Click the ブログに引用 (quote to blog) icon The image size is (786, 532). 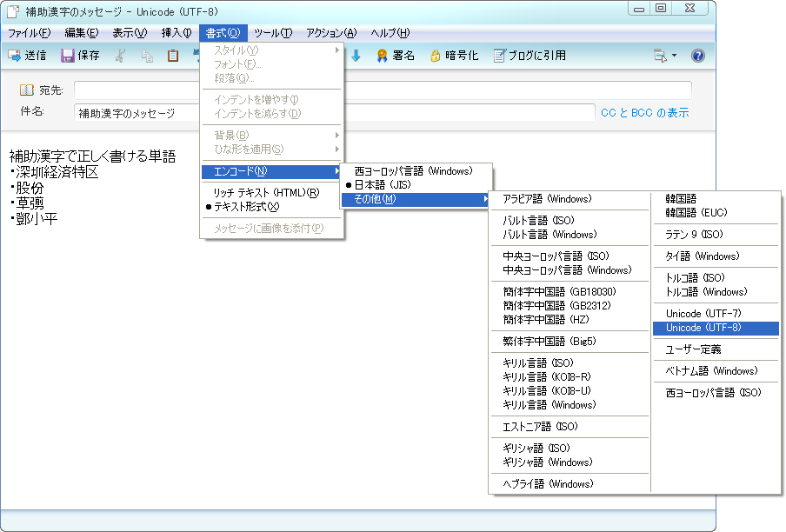click(x=499, y=56)
